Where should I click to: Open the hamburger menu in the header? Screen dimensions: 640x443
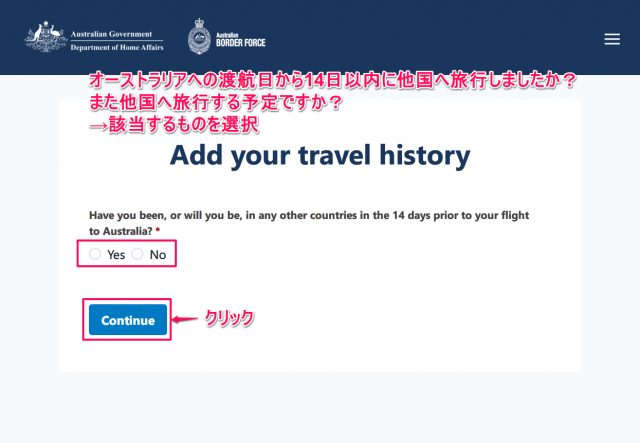[612, 39]
